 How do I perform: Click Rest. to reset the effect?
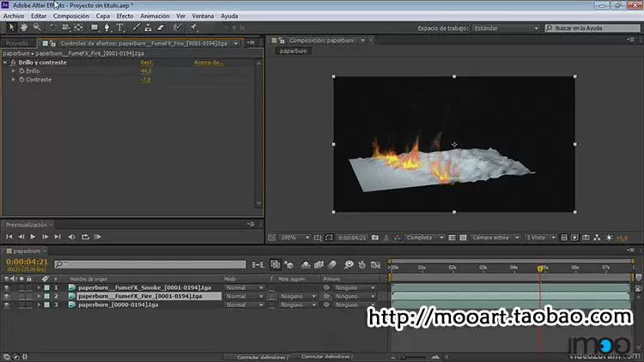tap(146, 63)
